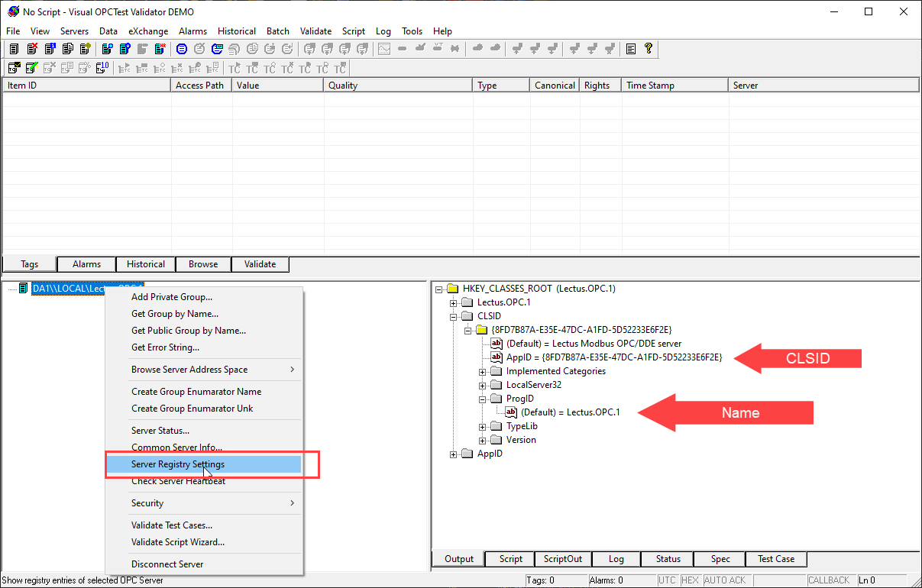Open the Tools menu
This screenshot has height=588, width=922.
412,31
